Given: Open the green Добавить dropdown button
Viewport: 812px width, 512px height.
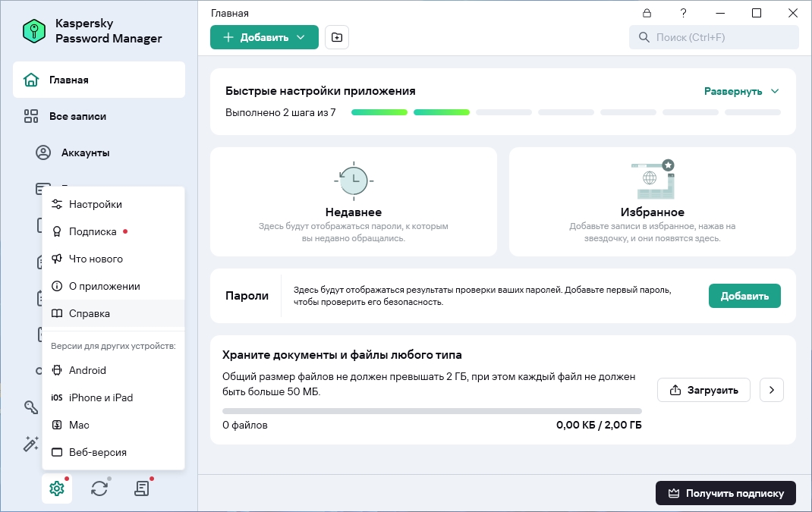Looking at the screenshot, I should click(264, 37).
